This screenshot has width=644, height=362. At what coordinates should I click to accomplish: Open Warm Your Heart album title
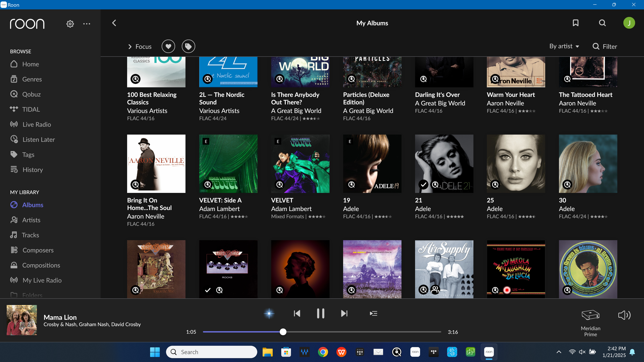(x=511, y=95)
